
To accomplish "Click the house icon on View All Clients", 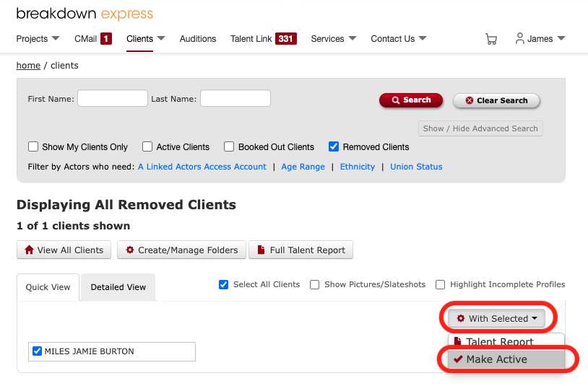I will (x=29, y=250).
